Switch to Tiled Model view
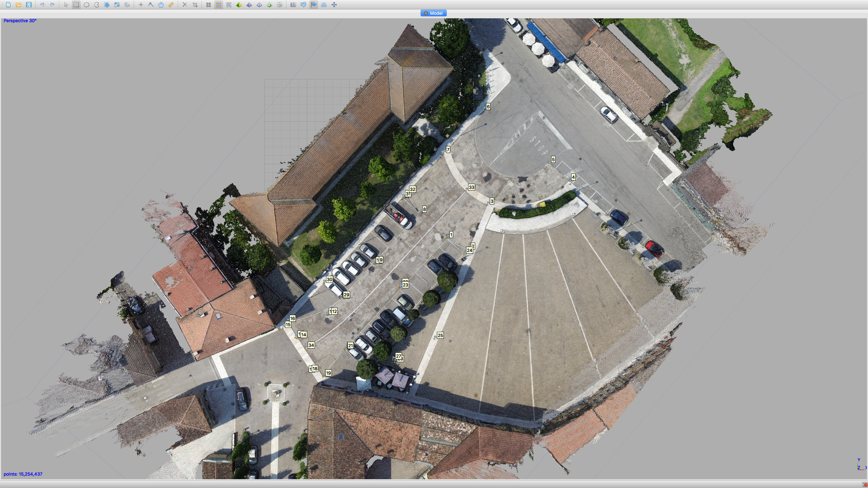Viewport: 868px width, 488px height. tap(280, 5)
